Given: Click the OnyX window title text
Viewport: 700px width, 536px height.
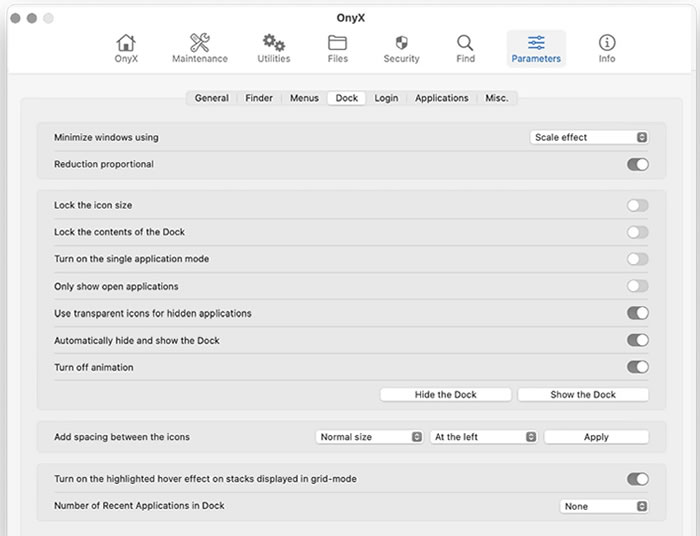Looking at the screenshot, I should (350, 18).
